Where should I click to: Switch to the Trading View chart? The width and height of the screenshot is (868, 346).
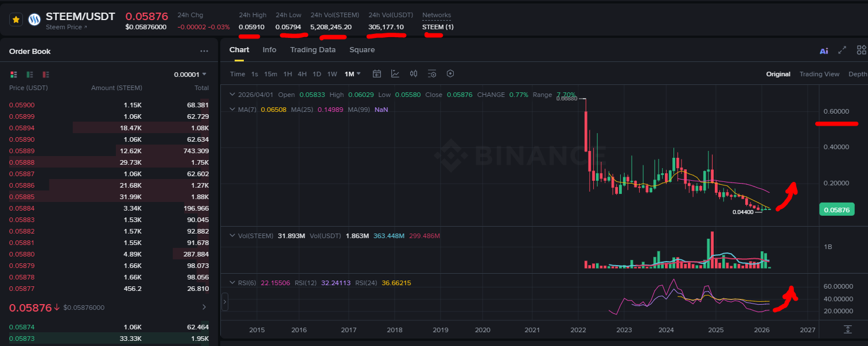coord(819,74)
